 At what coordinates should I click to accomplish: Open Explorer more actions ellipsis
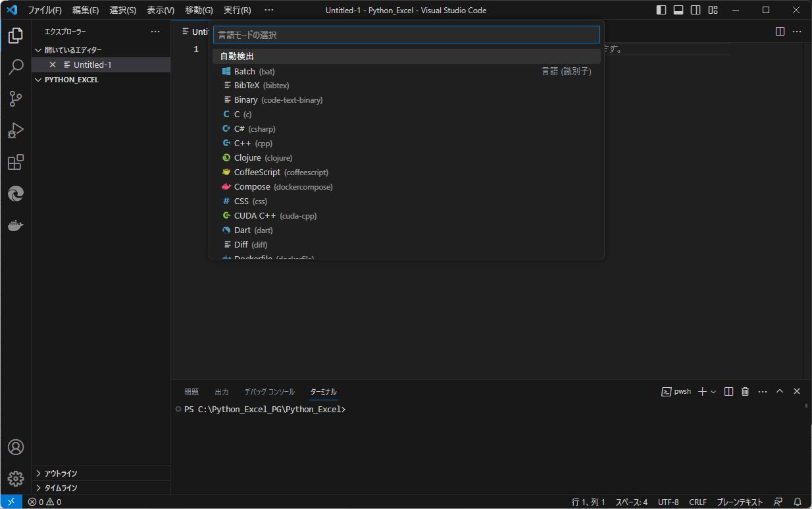click(155, 32)
